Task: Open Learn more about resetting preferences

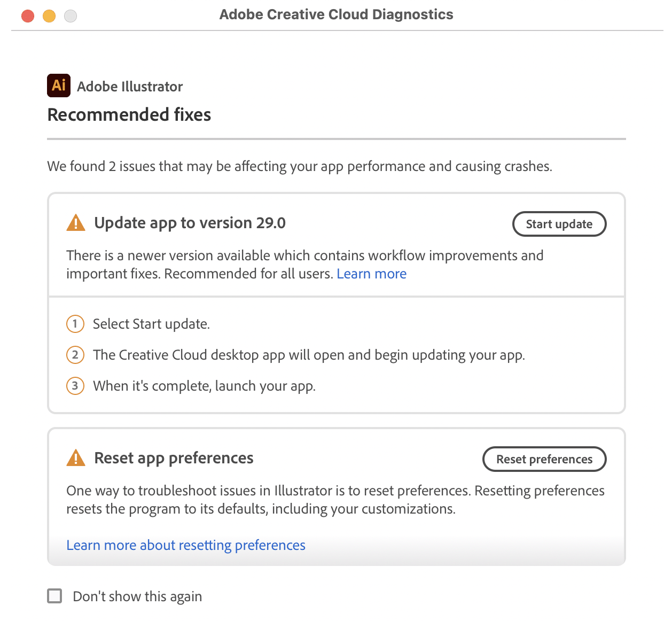Action: (x=185, y=545)
